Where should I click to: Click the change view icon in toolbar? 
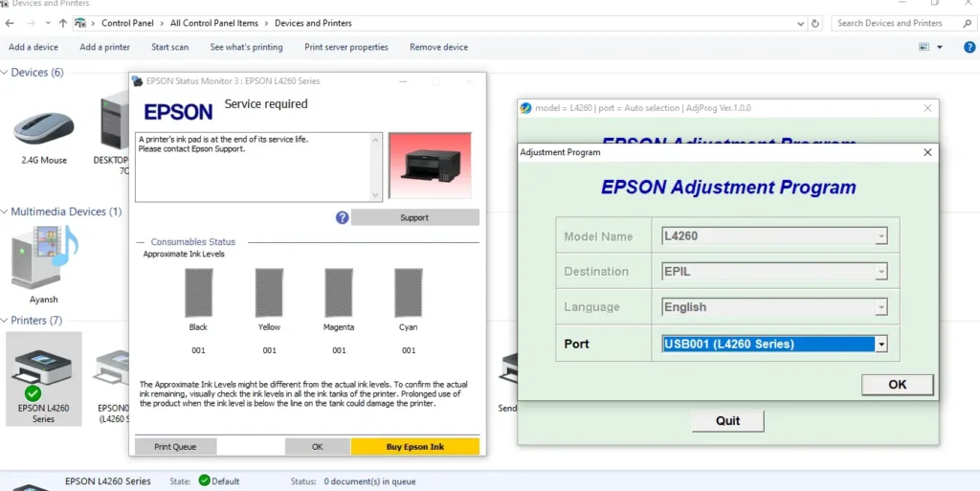pos(924,47)
